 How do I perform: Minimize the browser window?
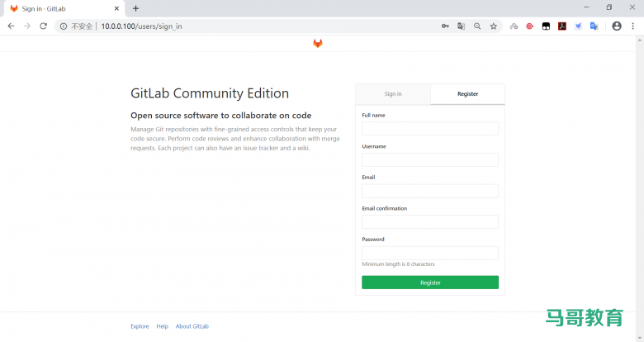click(586, 7)
